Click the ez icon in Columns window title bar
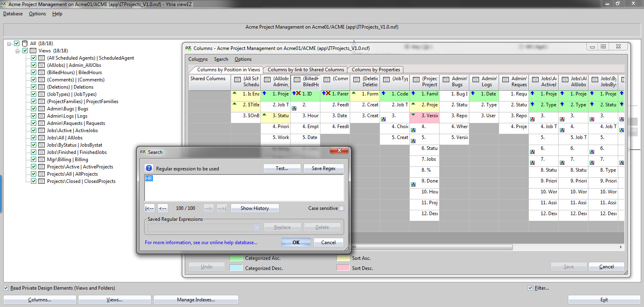The width and height of the screenshot is (644, 307). click(188, 48)
